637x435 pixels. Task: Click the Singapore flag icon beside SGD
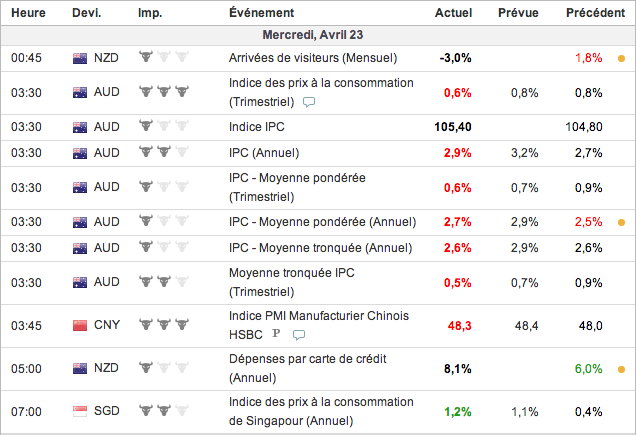click(x=80, y=411)
